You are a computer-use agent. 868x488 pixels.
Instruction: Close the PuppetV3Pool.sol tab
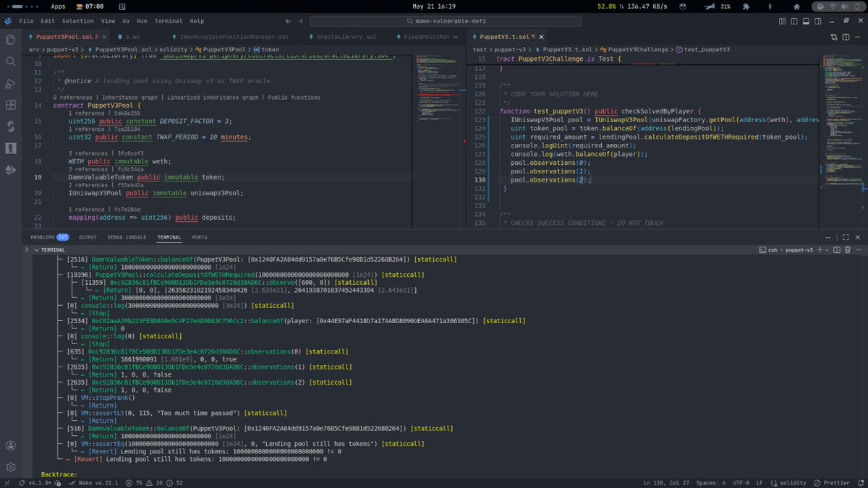click(x=104, y=36)
